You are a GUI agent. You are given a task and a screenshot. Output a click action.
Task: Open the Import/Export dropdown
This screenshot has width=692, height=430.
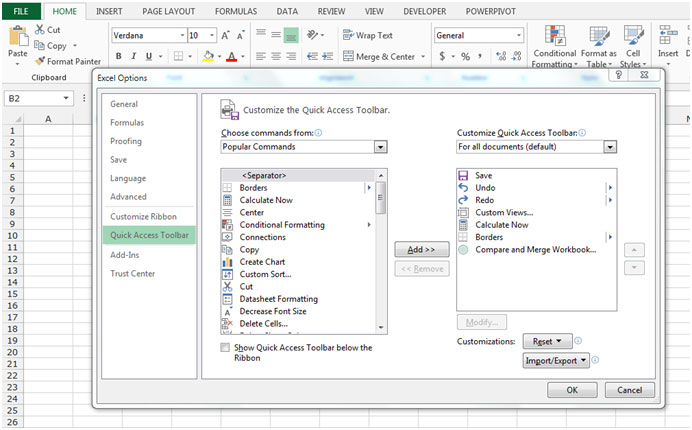[556, 361]
